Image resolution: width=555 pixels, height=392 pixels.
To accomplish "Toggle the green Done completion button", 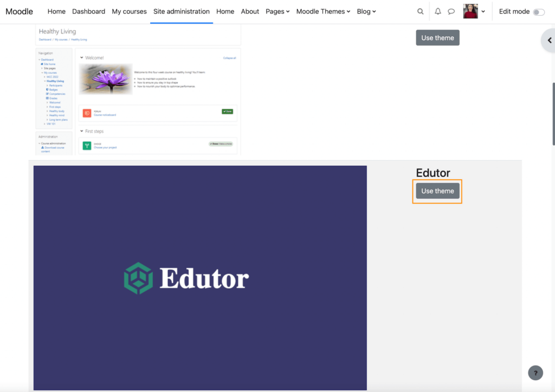I will click(227, 112).
